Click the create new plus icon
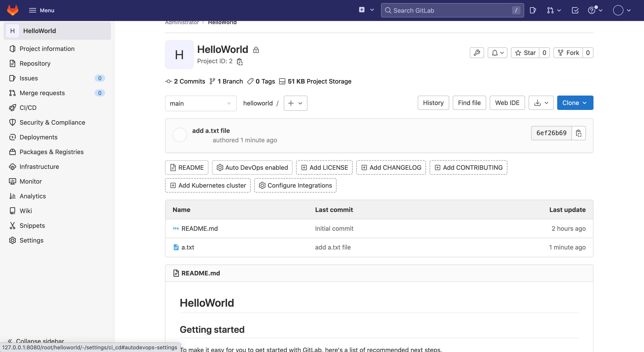644x352 pixels. (x=362, y=10)
